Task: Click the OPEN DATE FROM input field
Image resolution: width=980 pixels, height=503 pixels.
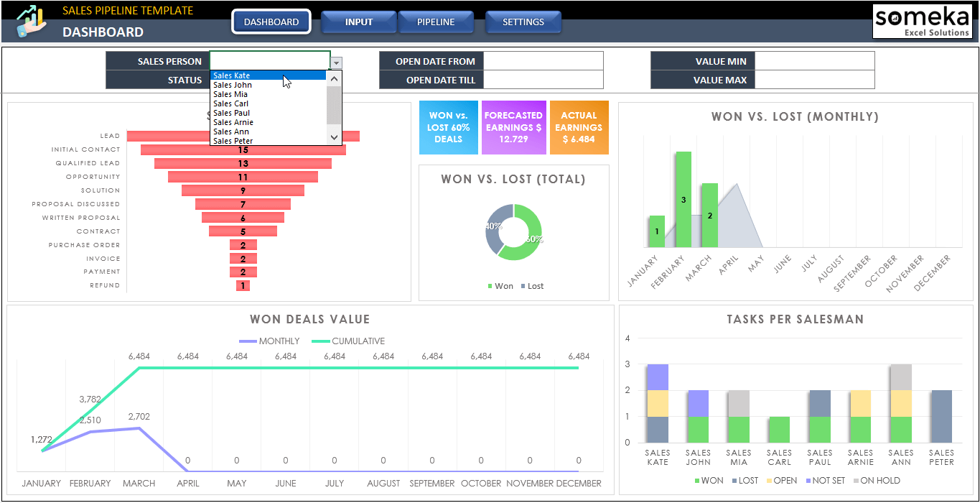Action: (543, 61)
